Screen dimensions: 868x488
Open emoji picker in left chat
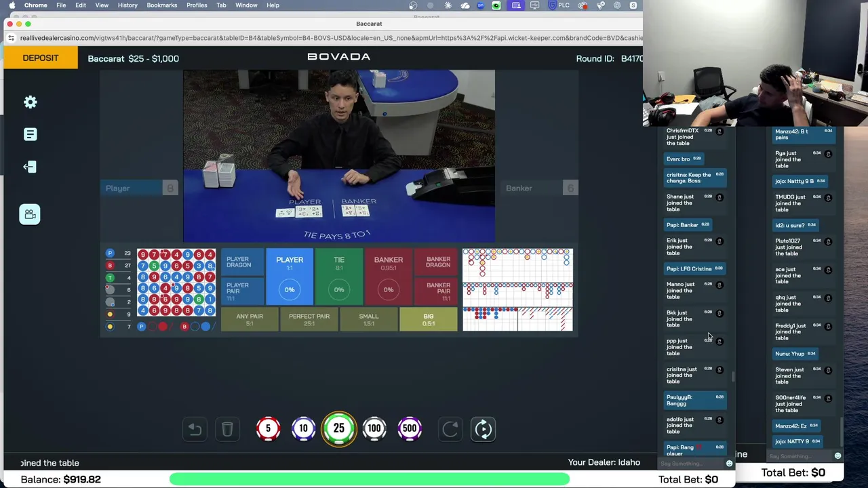click(x=729, y=464)
